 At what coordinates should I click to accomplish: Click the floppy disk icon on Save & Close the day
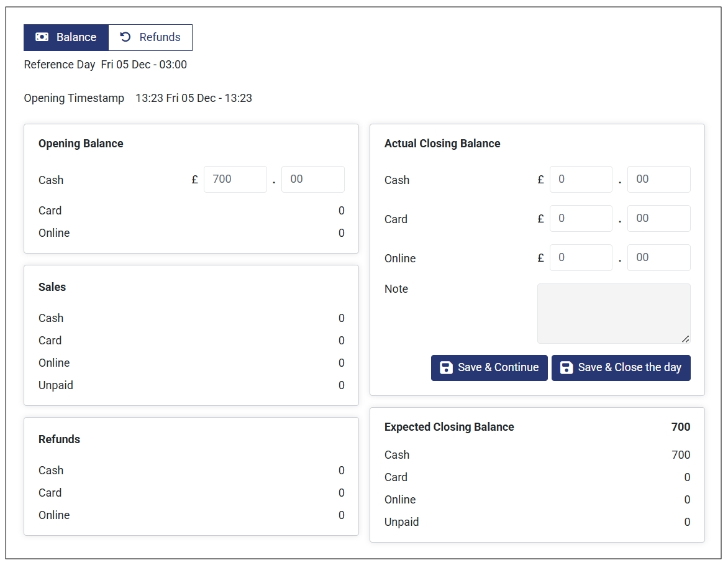tap(566, 367)
